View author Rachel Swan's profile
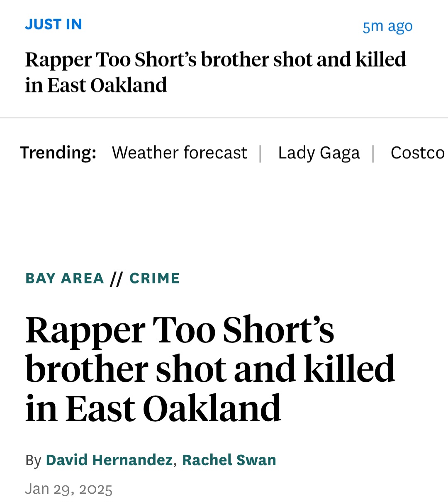This screenshot has width=448, height=502. (229, 460)
